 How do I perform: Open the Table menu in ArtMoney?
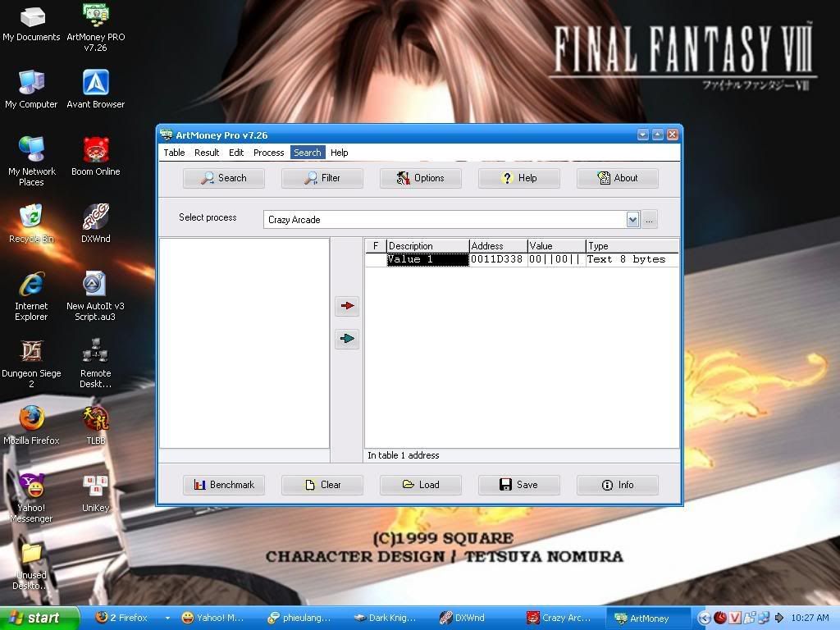[174, 153]
